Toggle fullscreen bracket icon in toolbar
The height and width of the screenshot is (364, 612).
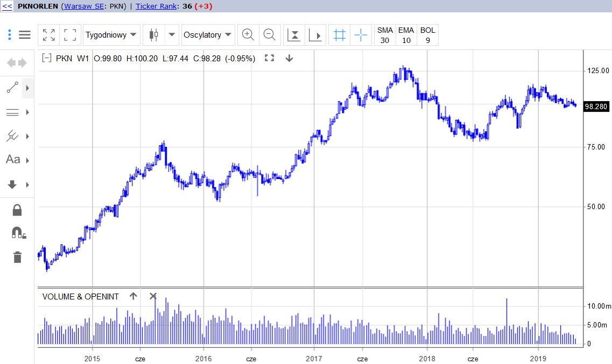71,35
